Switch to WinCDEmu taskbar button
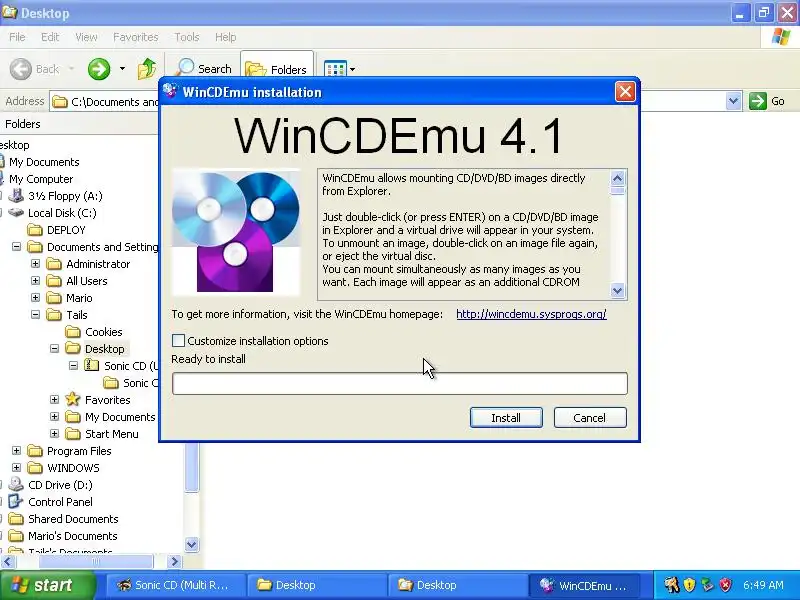The height and width of the screenshot is (600, 800). pyautogui.click(x=585, y=585)
